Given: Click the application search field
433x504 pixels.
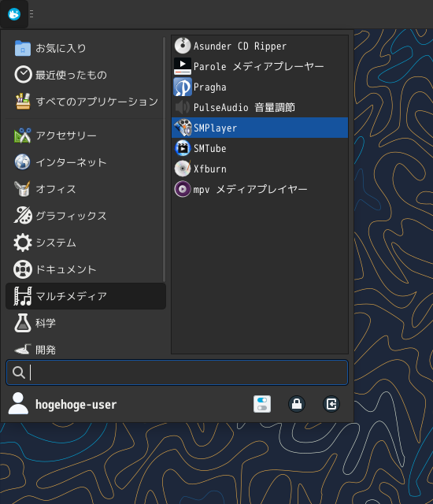Looking at the screenshot, I should [177, 372].
